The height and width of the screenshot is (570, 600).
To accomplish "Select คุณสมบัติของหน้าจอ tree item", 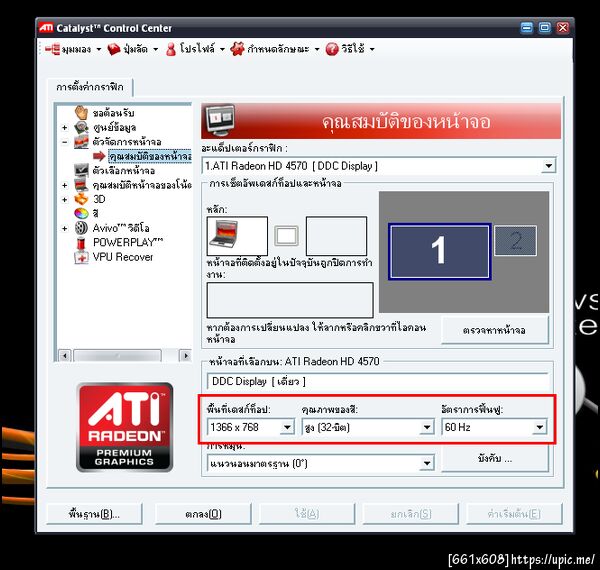I will click(150, 156).
